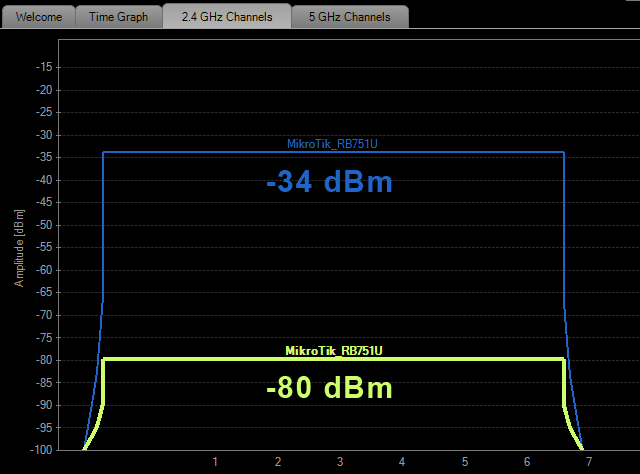640x474 pixels.
Task: Click the -15 amplitude axis label
Action: pos(44,67)
